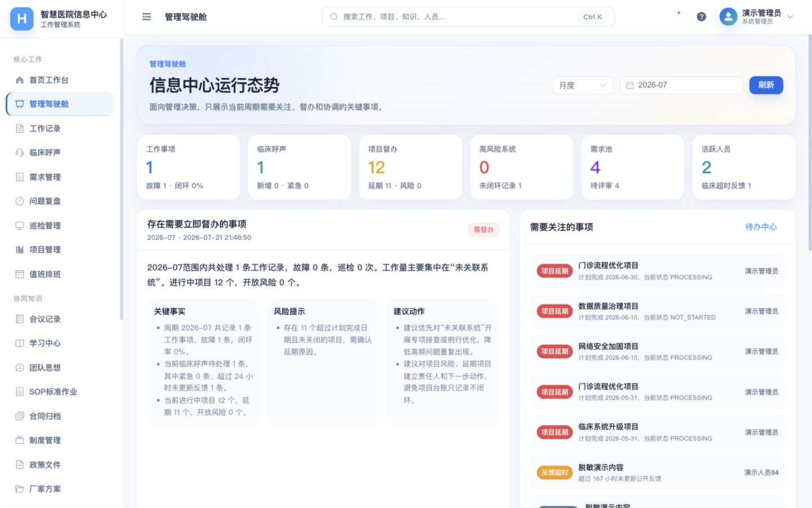Click the Ctrl K shortcut badge
Viewport: 812px width, 508px height.
(593, 17)
